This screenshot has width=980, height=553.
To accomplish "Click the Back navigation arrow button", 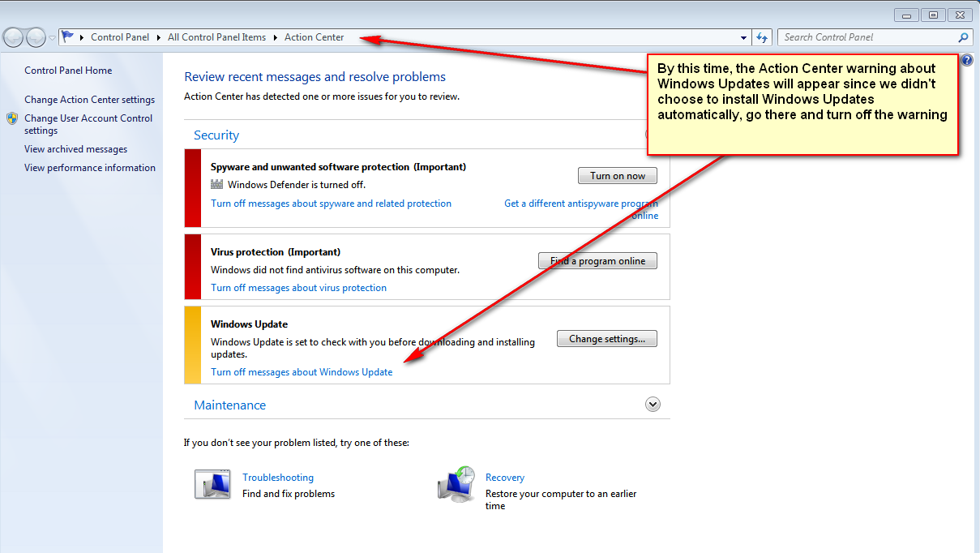I will point(15,37).
